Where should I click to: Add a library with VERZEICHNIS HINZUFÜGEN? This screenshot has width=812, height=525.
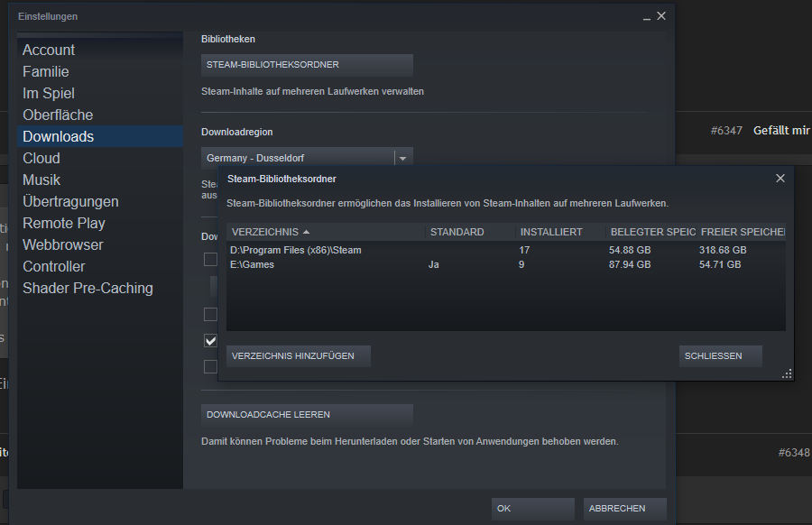click(x=299, y=356)
